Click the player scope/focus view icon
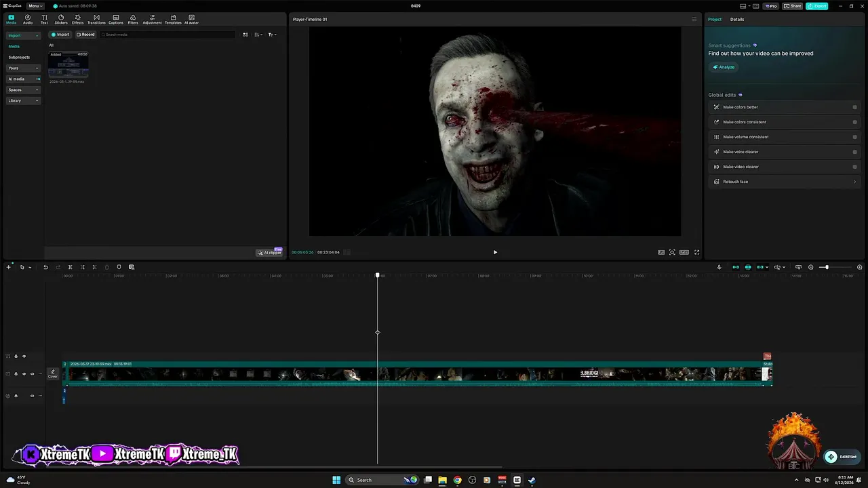The width and height of the screenshot is (868, 488). point(672,252)
